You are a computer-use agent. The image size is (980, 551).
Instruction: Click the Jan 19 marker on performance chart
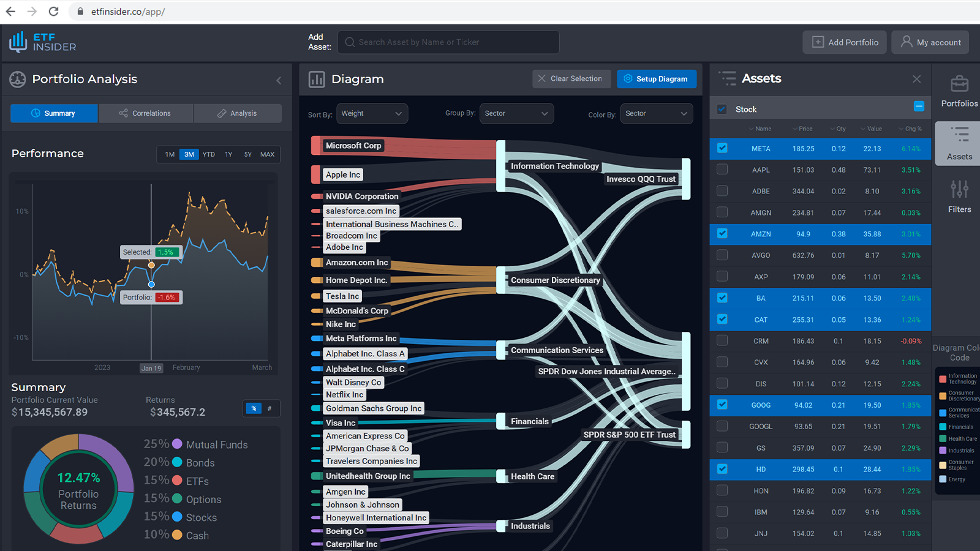point(151,368)
